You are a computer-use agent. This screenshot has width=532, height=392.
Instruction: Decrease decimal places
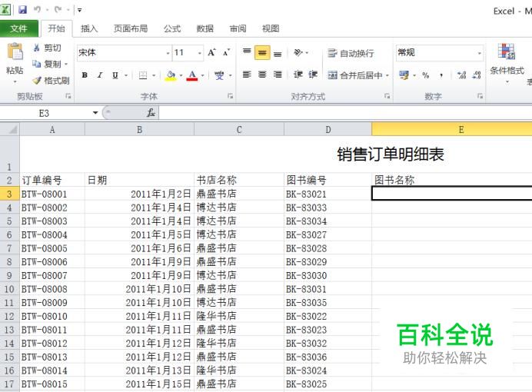pos(477,75)
